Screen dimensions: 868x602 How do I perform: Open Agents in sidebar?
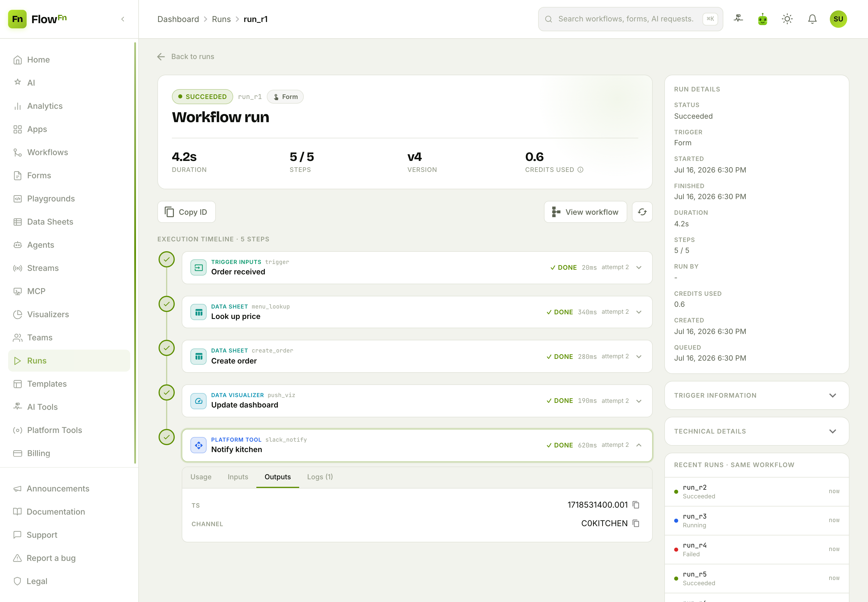click(69, 245)
